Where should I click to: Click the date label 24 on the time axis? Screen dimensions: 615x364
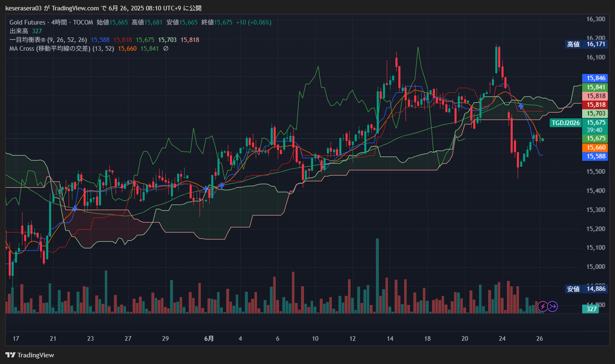[x=502, y=339]
